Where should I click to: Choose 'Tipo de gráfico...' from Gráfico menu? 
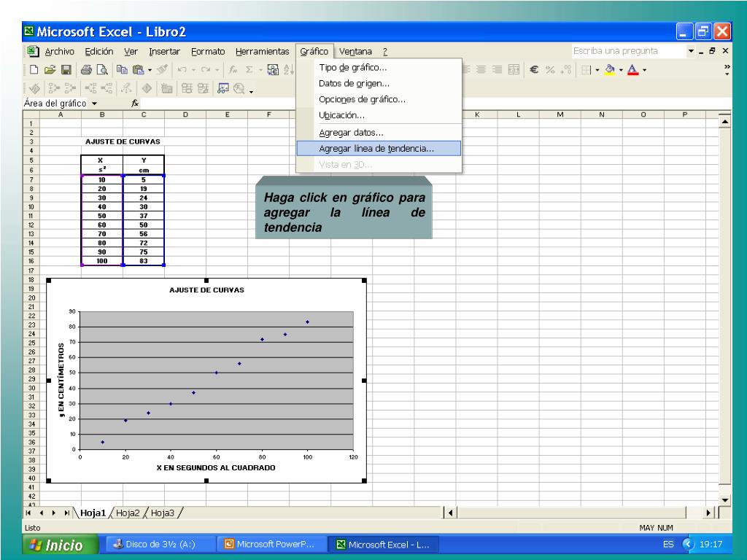(379, 68)
